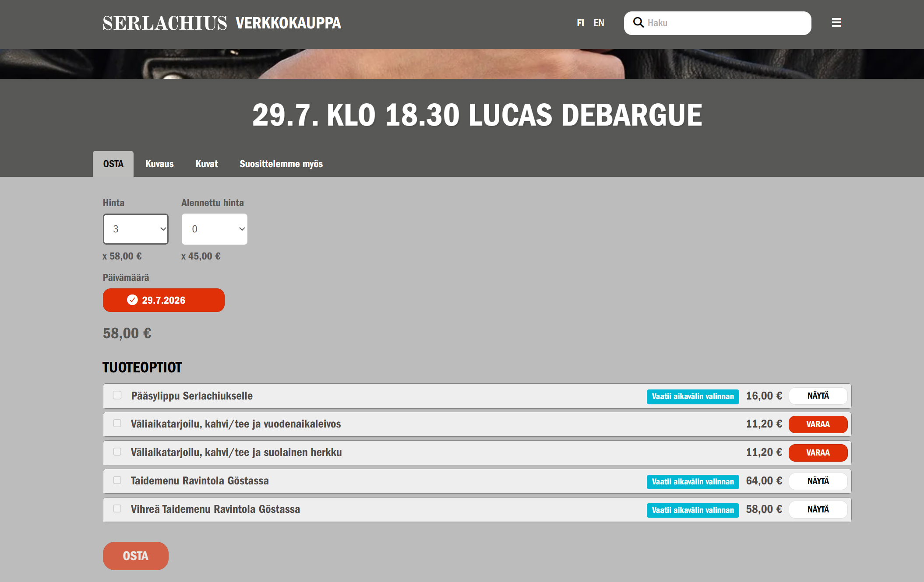This screenshot has height=582, width=924.
Task: Click NÄYTÄ for Pääsylippu Serlachiukselle
Action: (x=818, y=396)
